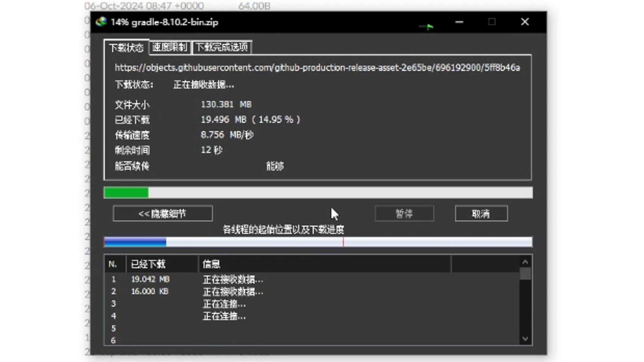Viewport: 644px width, 362px height.
Task: Click the scroll up arrow in thread list
Action: click(x=525, y=262)
